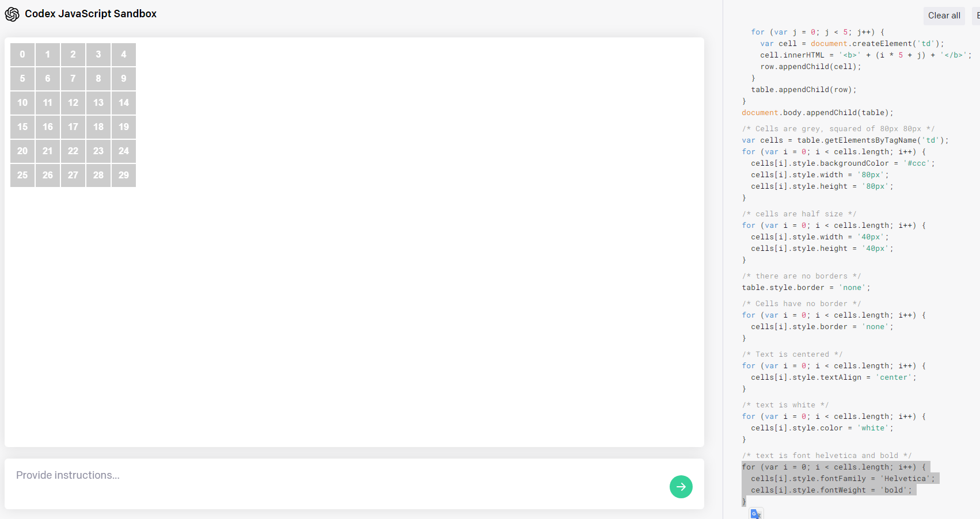Image resolution: width=980 pixels, height=519 pixels.
Task: Click the Codex JavaScript Sandbox title
Action: pyautogui.click(x=90, y=14)
